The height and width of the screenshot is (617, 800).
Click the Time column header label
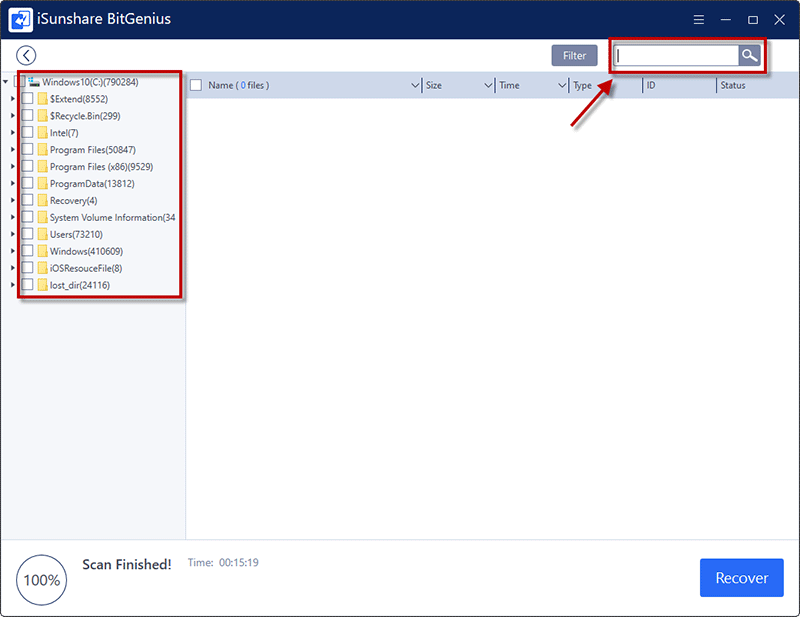[x=509, y=85]
